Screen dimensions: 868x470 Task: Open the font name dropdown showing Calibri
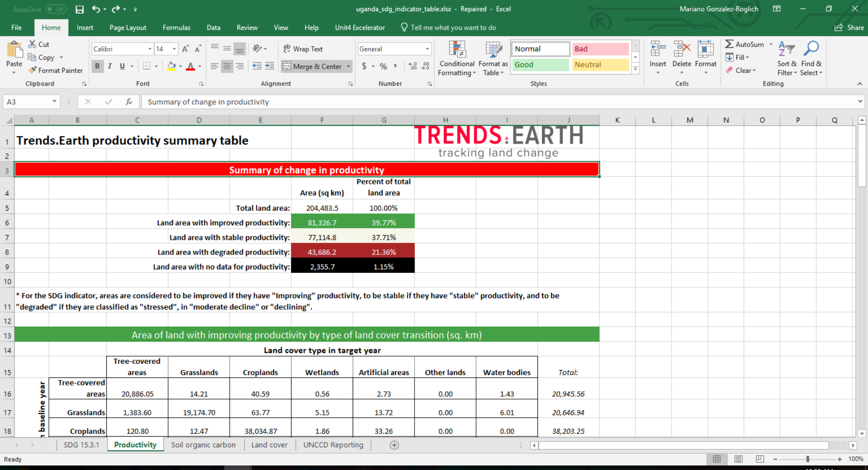tap(150, 49)
